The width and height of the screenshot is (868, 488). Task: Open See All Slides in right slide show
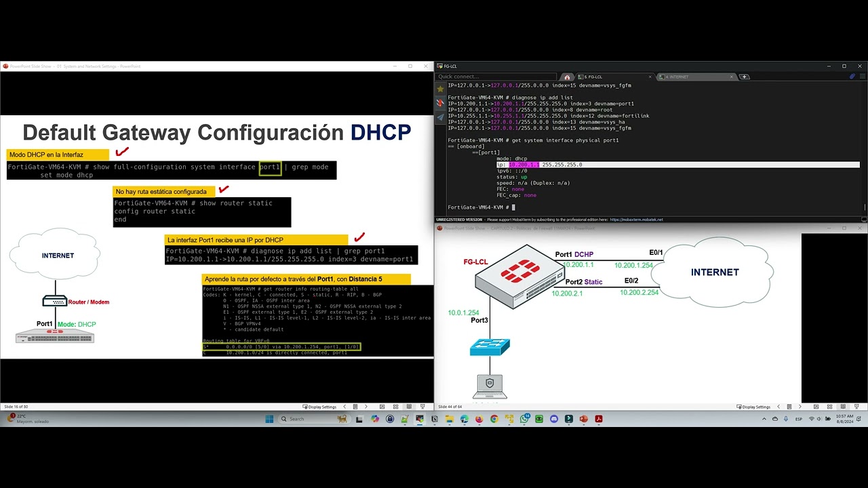pyautogui.click(x=789, y=407)
